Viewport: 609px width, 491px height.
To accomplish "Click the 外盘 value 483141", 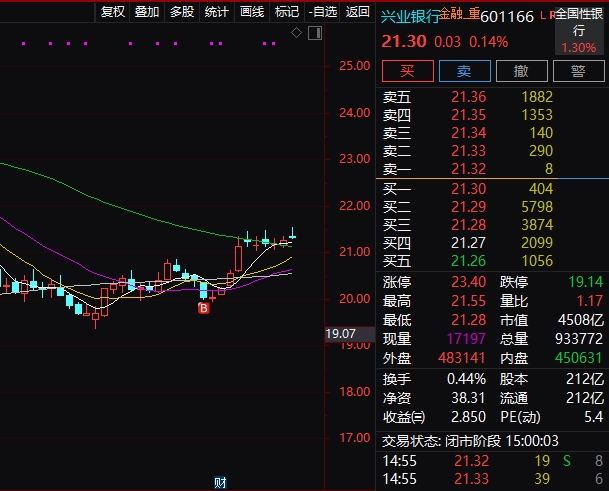I will (461, 358).
